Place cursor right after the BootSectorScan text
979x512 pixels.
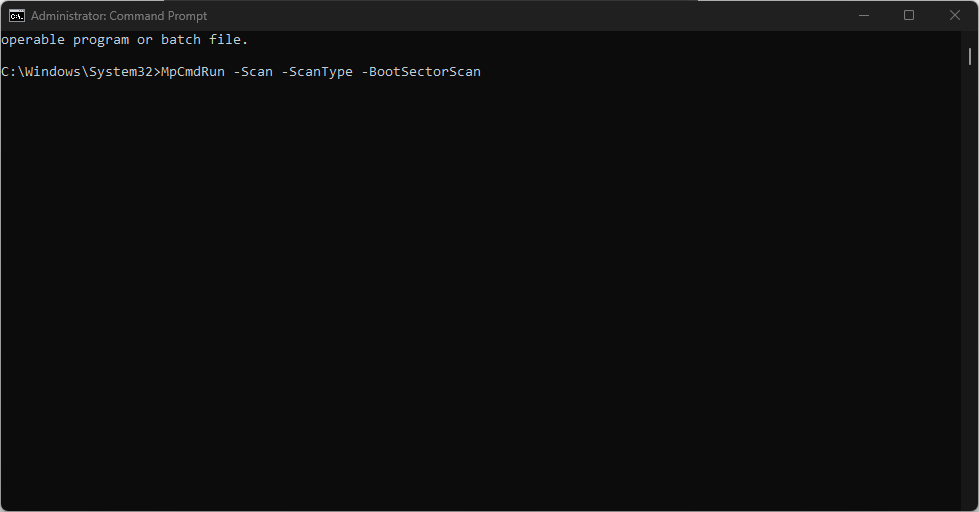(483, 72)
